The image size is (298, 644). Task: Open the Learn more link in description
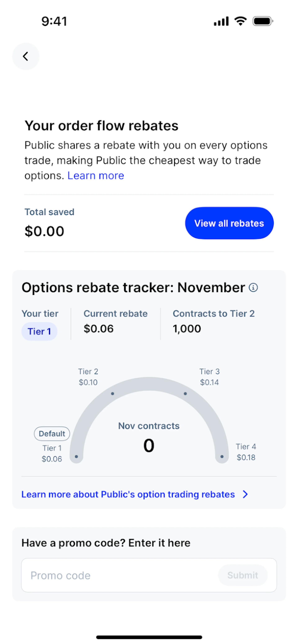point(96,175)
